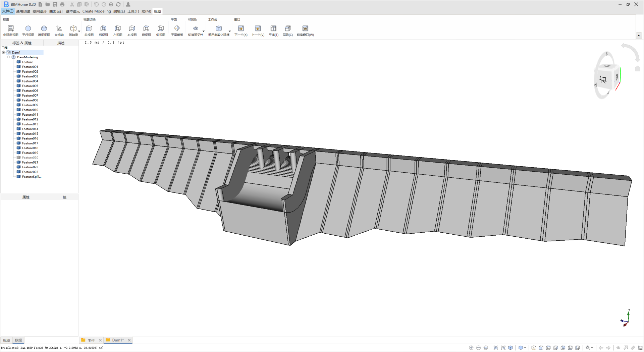Switch to 透视视图 perspective view

pyautogui.click(x=44, y=29)
